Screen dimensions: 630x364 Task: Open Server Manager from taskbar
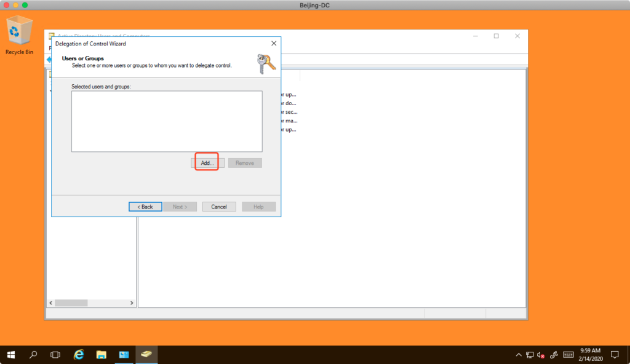124,355
